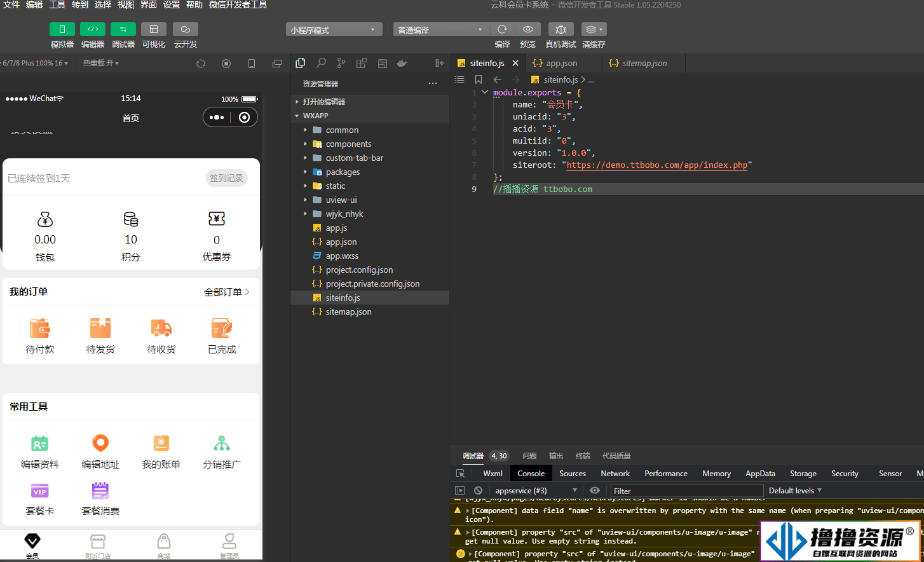Switch to the Sources devtools tab
The width and height of the screenshot is (924, 562).
[573, 474]
